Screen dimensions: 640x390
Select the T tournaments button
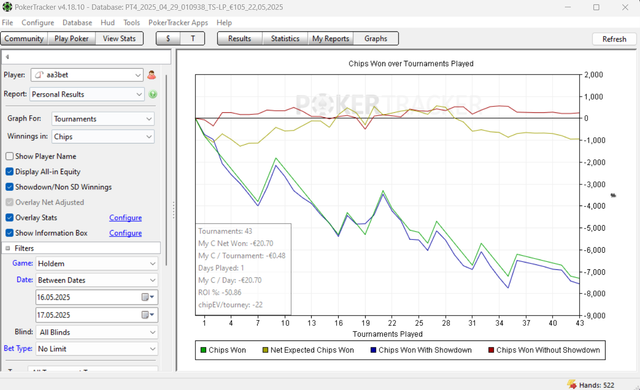[x=193, y=38]
